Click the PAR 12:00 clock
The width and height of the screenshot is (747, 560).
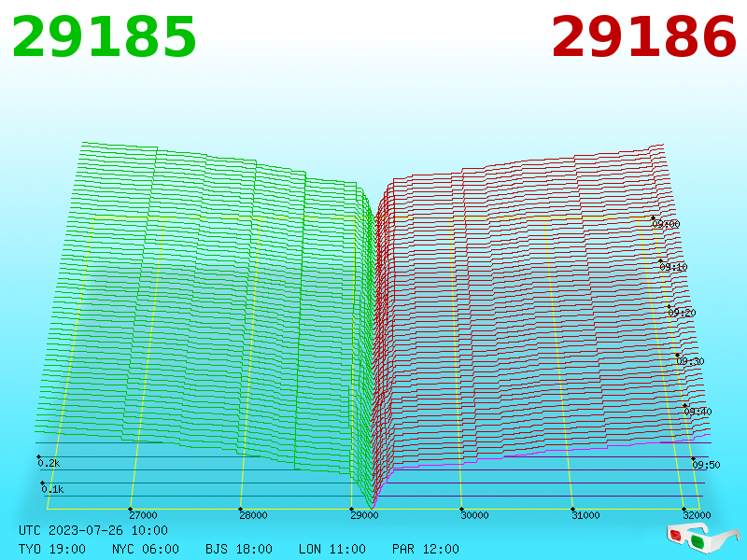[x=426, y=549]
